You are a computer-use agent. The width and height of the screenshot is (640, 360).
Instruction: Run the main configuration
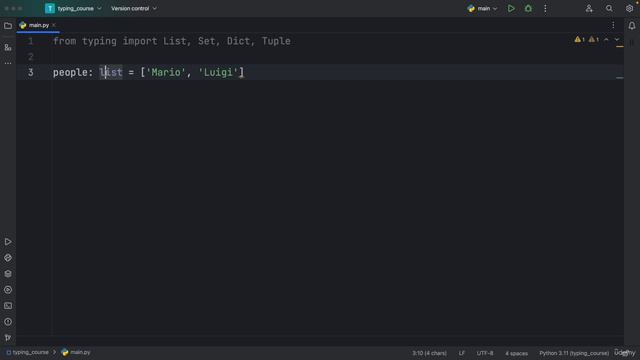511,9
